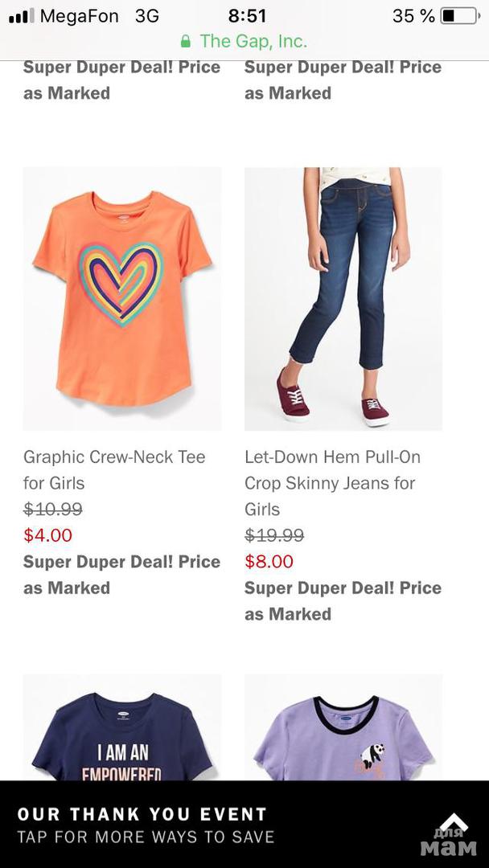Expand the Thank You Event banner chevron

click(453, 821)
